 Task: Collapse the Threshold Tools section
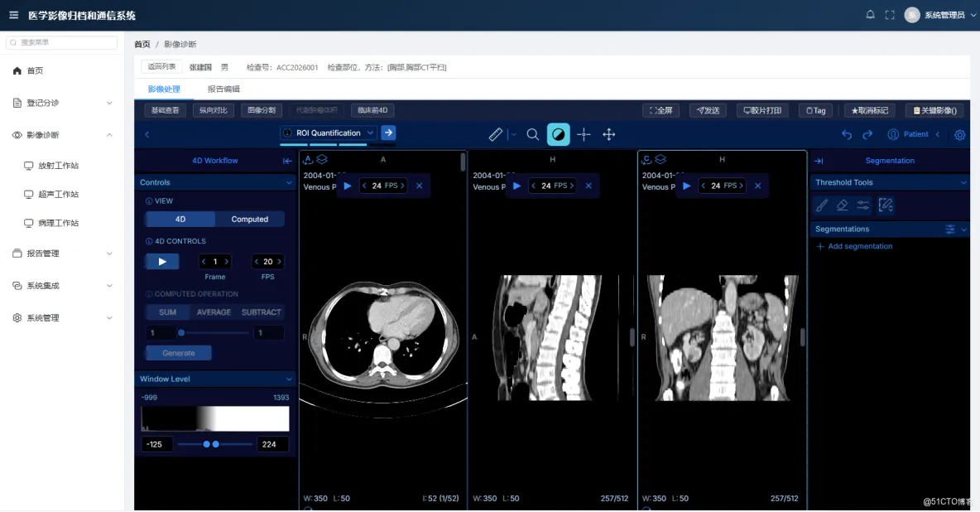(x=963, y=183)
